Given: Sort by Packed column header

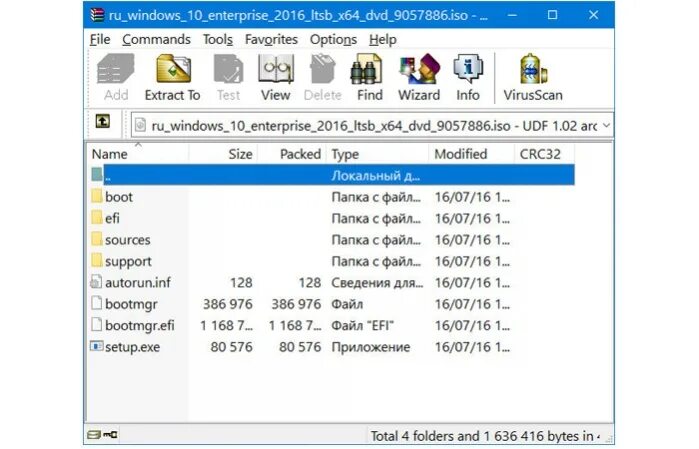Looking at the screenshot, I should (292, 154).
